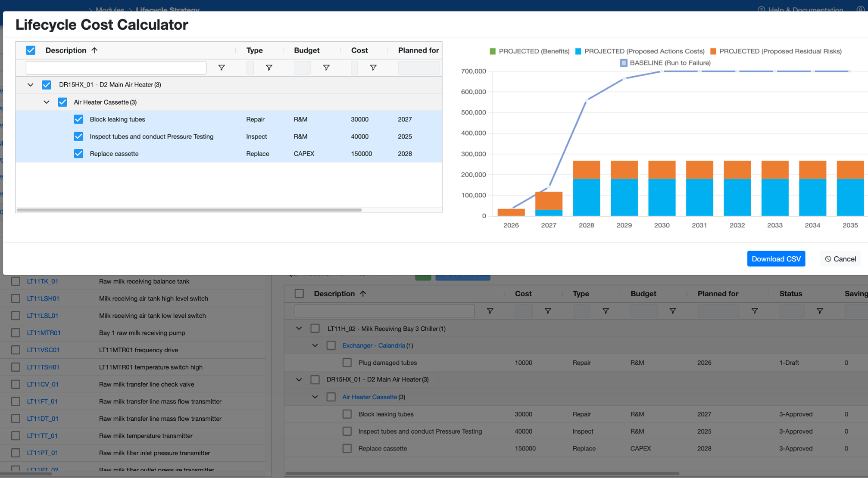Sort calculator Description column by arrow icon
Screen dimensions: 868x478
pyautogui.click(x=94, y=50)
